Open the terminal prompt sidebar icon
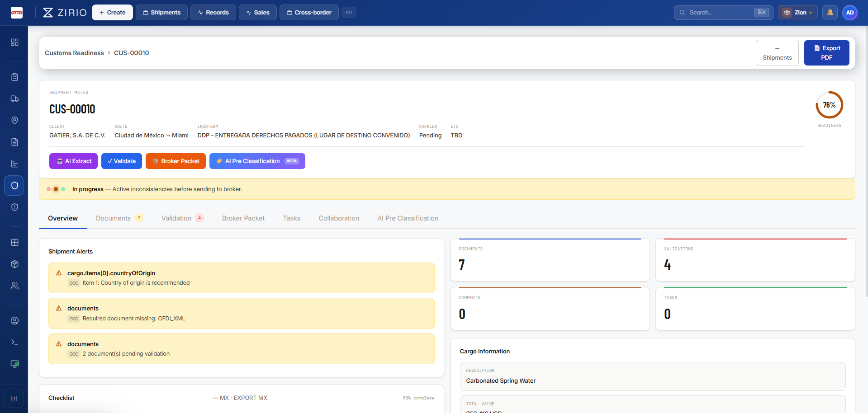Image resolution: width=868 pixels, height=413 pixels. 14,343
